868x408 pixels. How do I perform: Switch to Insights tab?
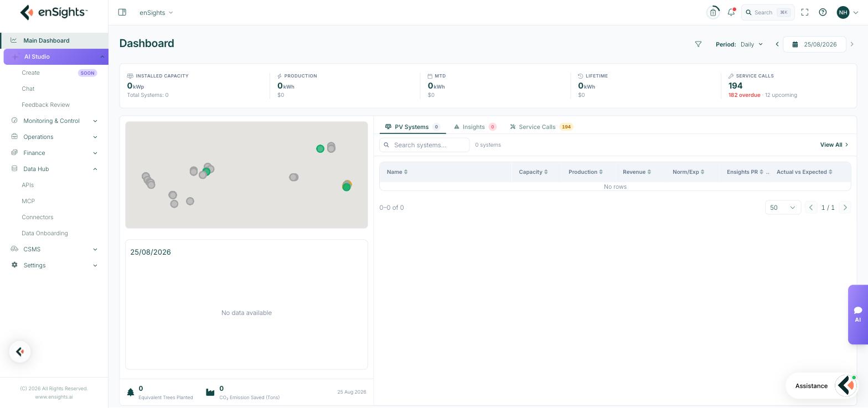point(475,127)
